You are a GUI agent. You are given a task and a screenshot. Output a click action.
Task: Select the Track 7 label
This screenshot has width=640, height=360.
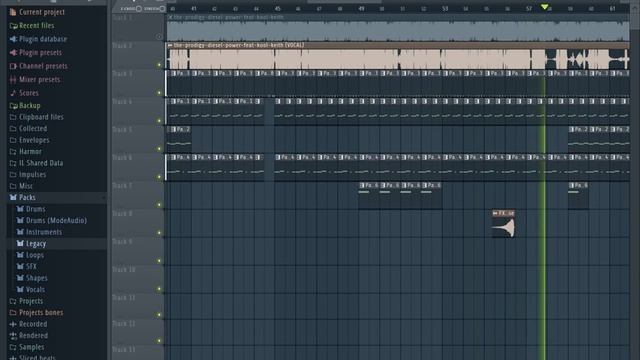click(122, 186)
